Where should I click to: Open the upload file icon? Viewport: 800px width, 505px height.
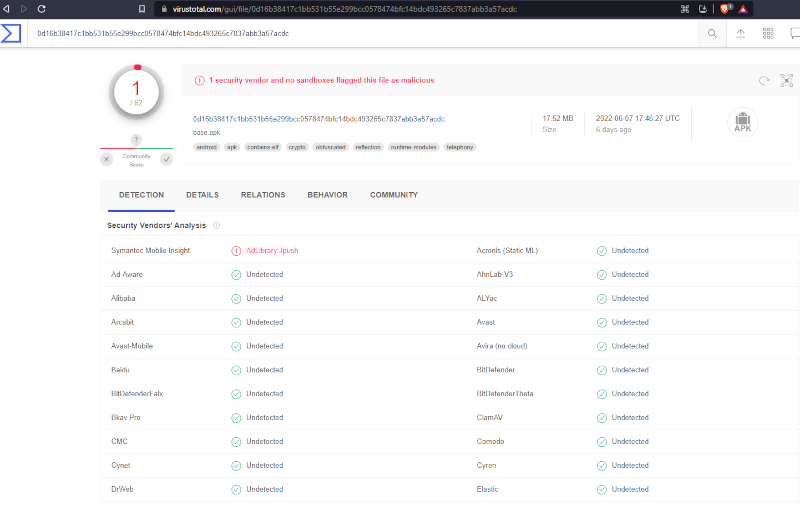pyautogui.click(x=740, y=33)
